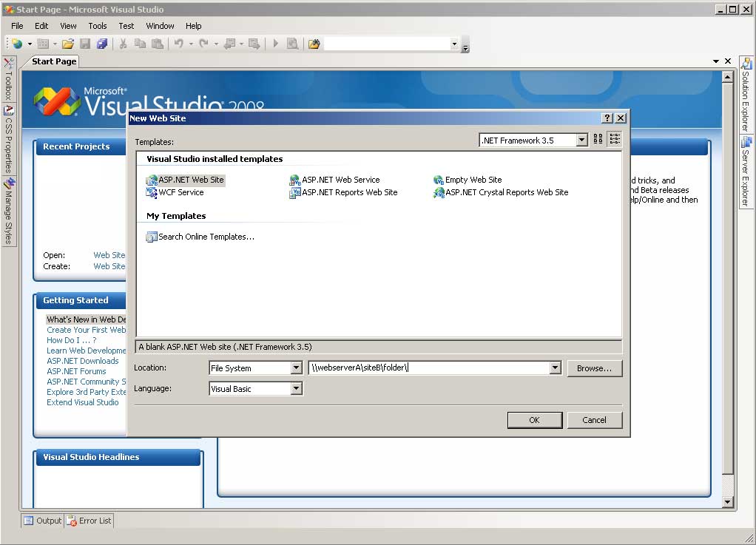Image resolution: width=756 pixels, height=545 pixels.
Task: Open the .NET Framework 3.5 dropdown
Action: pyautogui.click(x=582, y=141)
